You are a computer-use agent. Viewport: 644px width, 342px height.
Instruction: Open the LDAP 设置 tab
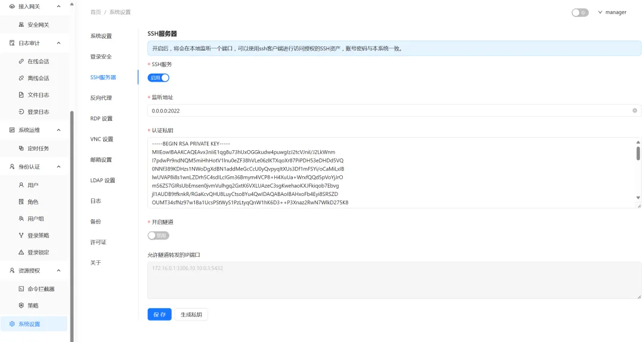103,181
